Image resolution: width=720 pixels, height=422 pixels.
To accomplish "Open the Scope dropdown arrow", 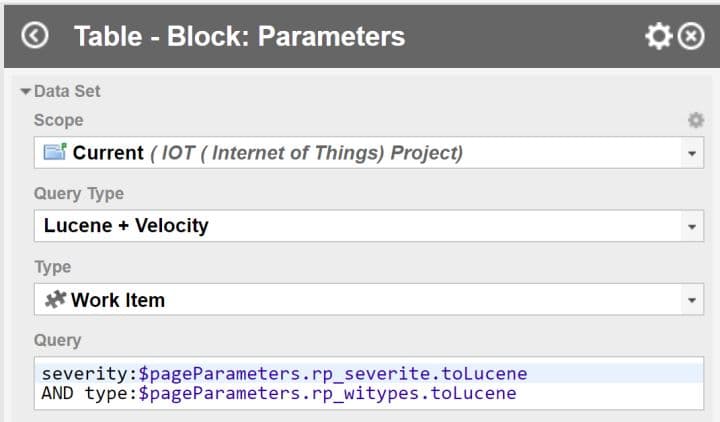I will (692, 154).
